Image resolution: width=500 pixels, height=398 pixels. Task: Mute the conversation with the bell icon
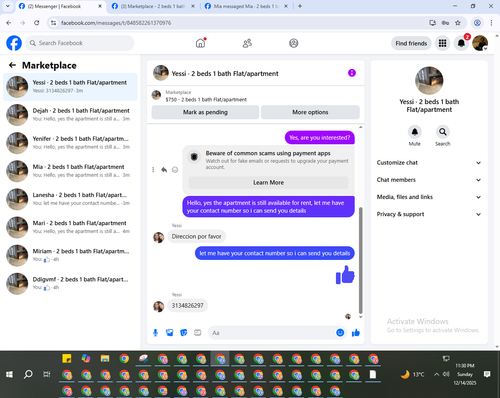click(415, 132)
